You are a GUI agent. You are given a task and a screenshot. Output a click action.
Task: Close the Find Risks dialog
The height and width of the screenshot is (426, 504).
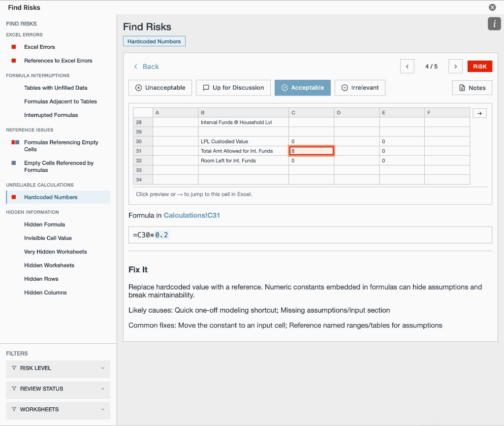[492, 7]
